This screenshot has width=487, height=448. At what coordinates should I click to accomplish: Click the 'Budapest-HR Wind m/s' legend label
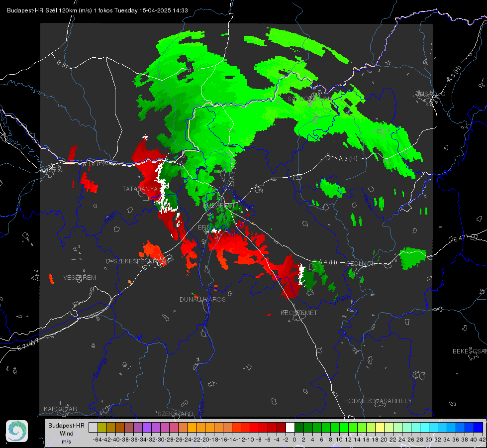(x=66, y=433)
